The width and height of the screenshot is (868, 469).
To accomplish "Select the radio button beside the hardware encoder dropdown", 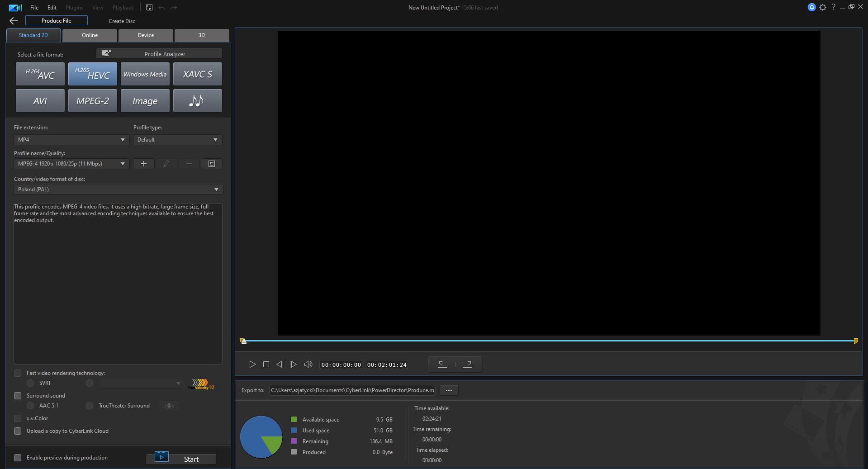I will tap(90, 383).
